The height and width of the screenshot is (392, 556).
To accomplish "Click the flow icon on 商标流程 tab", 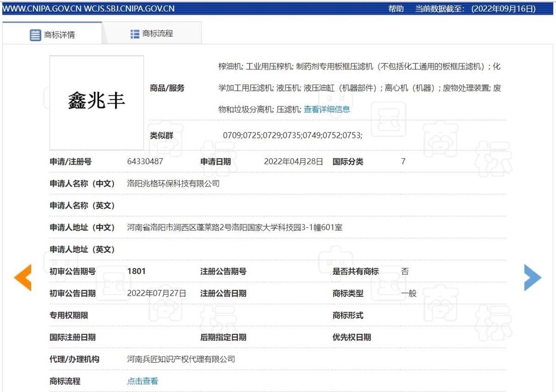I will tap(135, 34).
